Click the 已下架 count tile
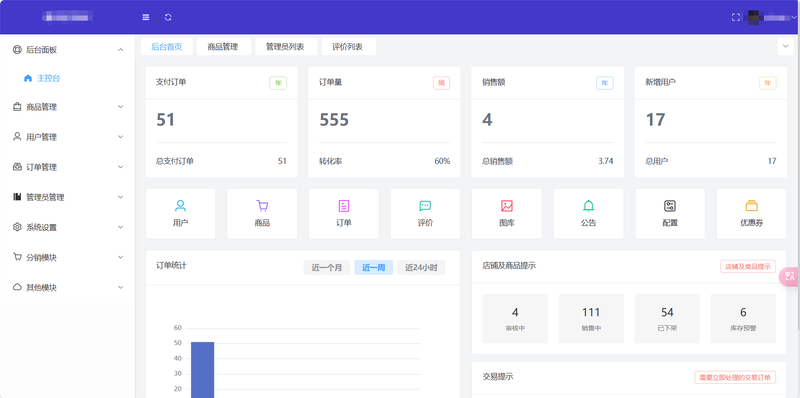Screen dimensions: 800x398 [x=667, y=318]
